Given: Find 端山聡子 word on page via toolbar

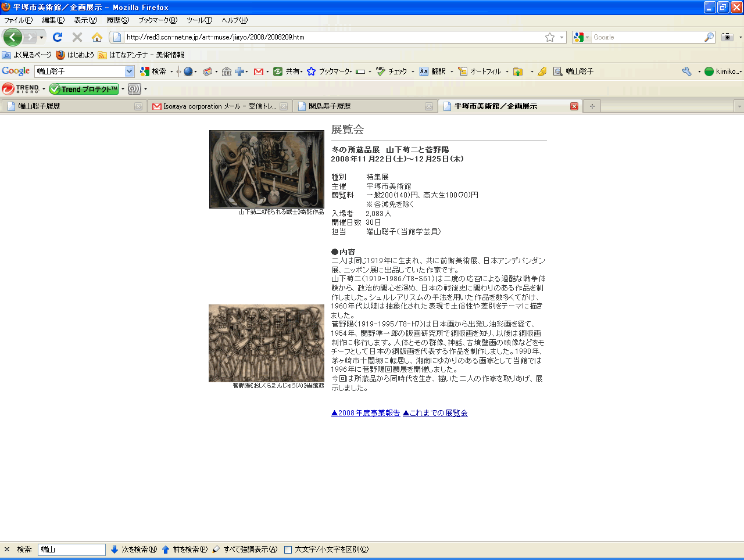Looking at the screenshot, I should 573,71.
